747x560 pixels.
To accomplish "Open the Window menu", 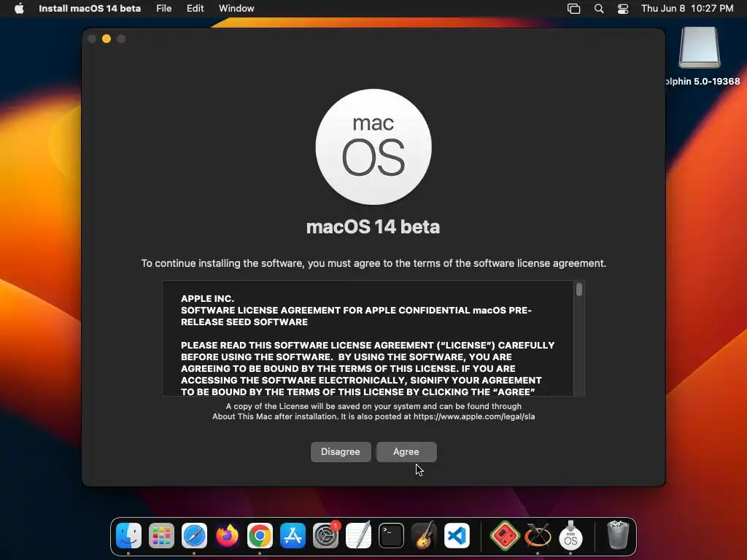I will [237, 9].
